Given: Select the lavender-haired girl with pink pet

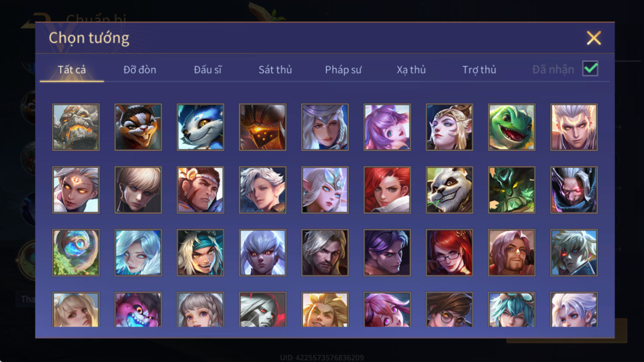Looking at the screenshot, I should (387, 127).
